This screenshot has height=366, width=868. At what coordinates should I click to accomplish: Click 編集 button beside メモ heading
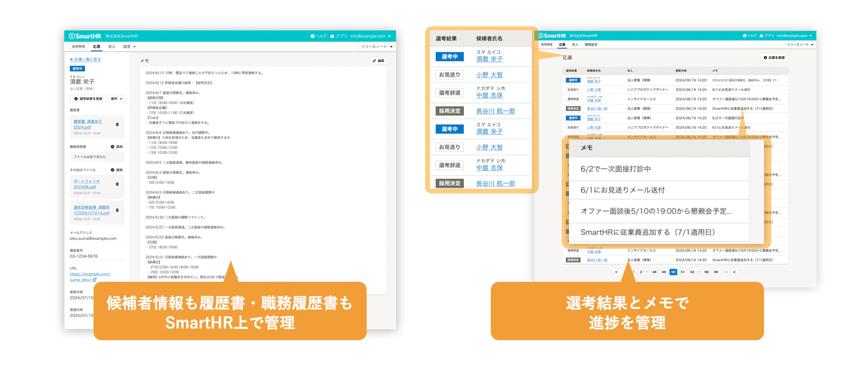(x=378, y=61)
